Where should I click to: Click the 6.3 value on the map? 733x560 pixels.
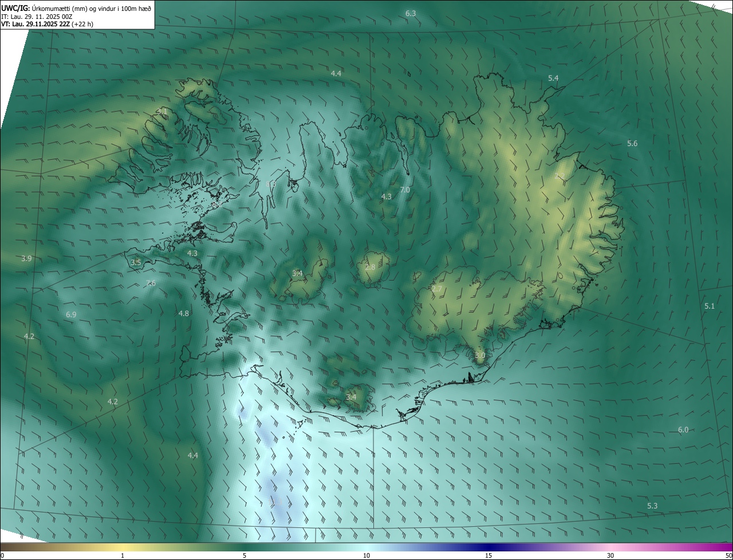pyautogui.click(x=411, y=13)
